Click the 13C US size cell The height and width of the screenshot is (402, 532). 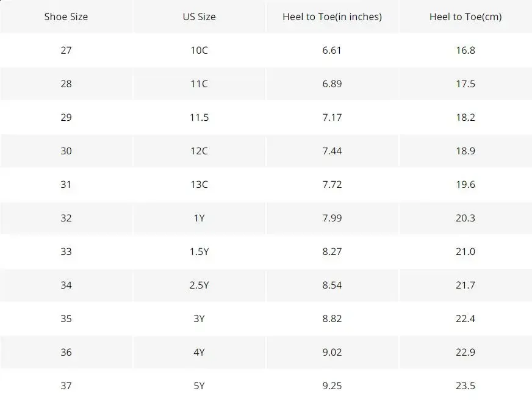pyautogui.click(x=199, y=184)
